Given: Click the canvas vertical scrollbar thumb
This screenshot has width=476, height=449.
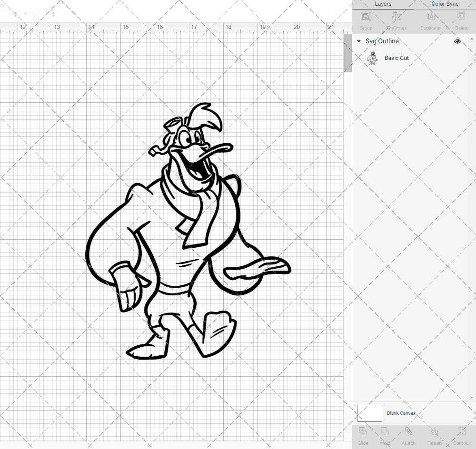Looking at the screenshot, I should (347, 53).
